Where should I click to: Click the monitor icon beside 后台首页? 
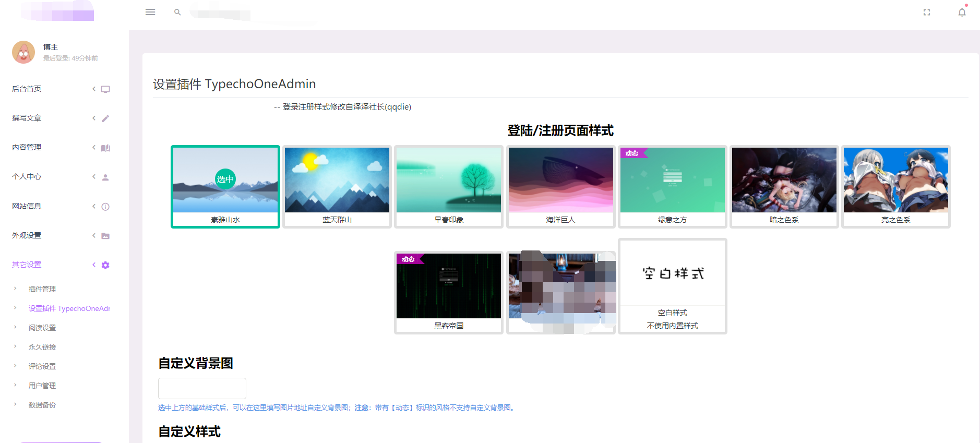tap(105, 89)
